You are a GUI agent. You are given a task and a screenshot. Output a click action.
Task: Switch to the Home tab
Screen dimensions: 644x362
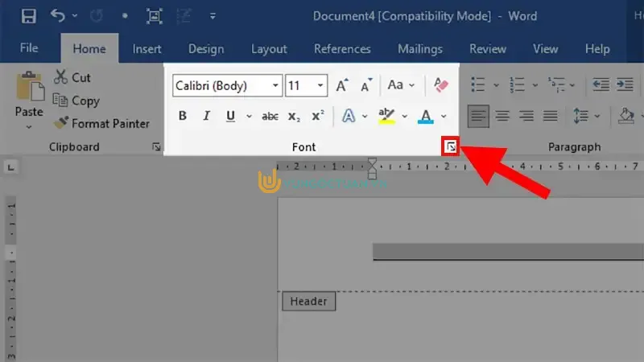89,49
